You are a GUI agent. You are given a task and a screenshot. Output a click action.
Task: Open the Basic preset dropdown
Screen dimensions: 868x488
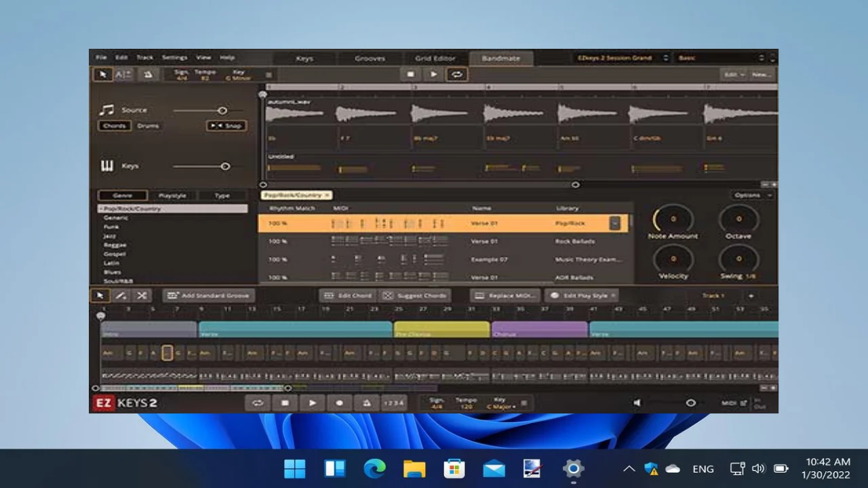(721, 58)
